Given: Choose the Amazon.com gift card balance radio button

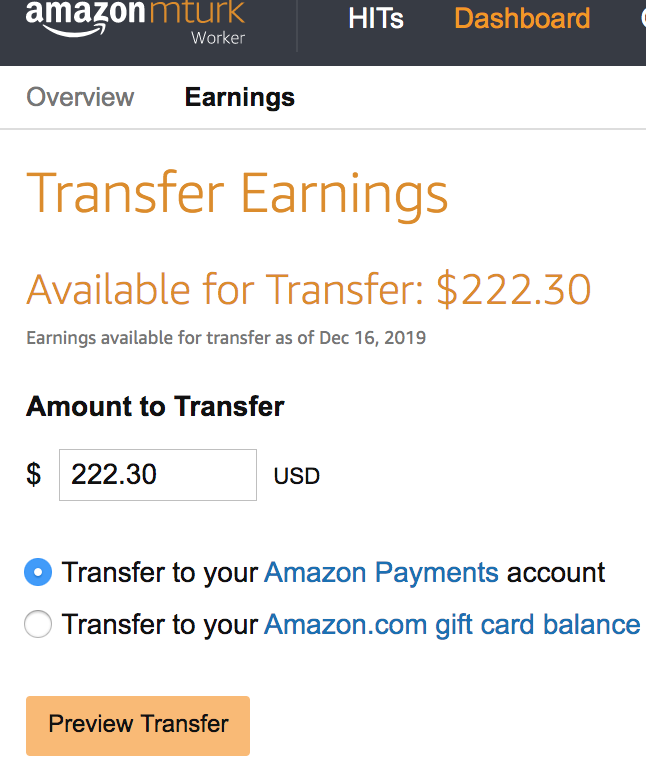Looking at the screenshot, I should (x=38, y=624).
